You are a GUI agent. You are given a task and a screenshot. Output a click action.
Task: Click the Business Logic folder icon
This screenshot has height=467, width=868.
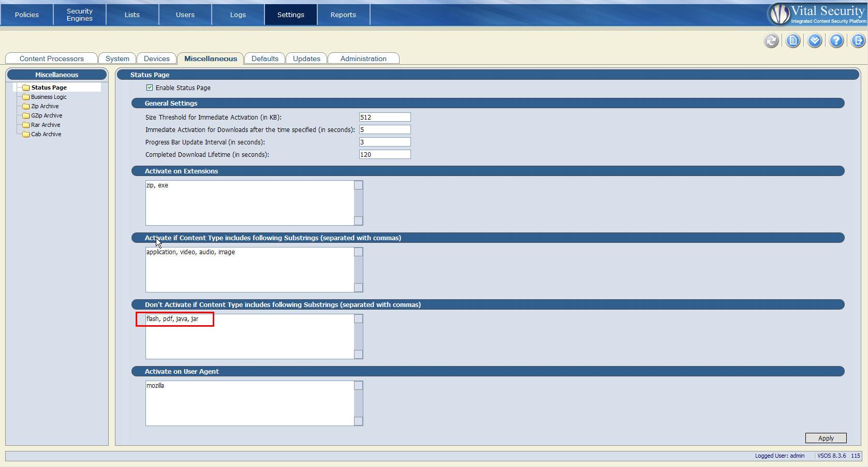[26, 97]
